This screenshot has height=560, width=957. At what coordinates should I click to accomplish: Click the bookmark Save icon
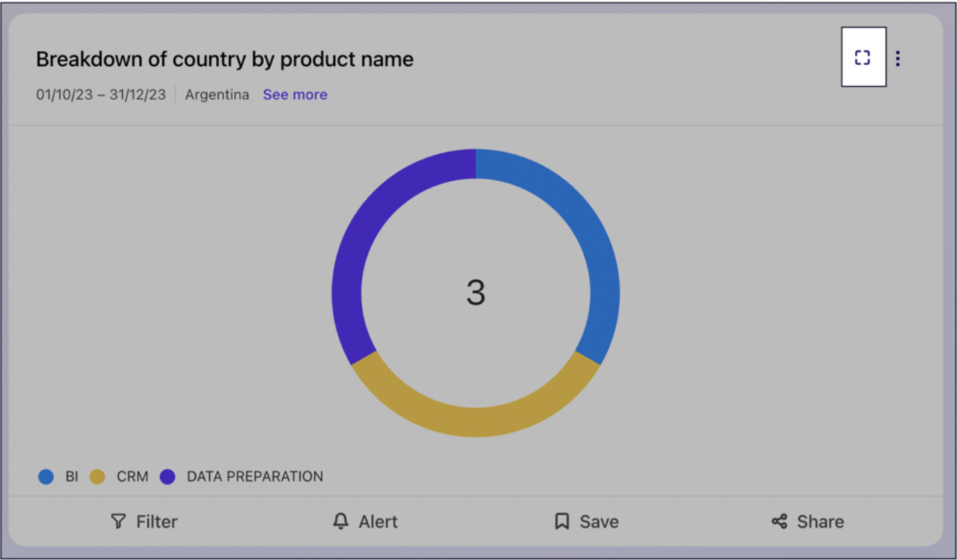coord(561,521)
